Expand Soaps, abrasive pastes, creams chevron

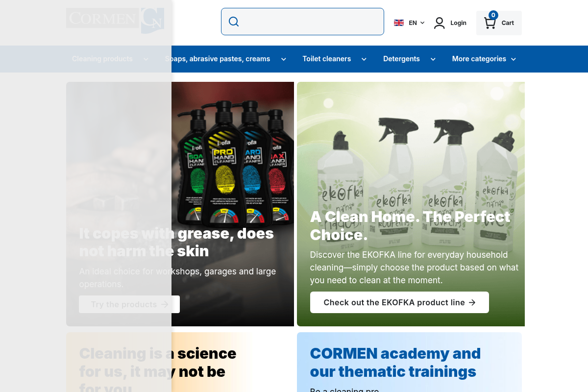pos(283,59)
